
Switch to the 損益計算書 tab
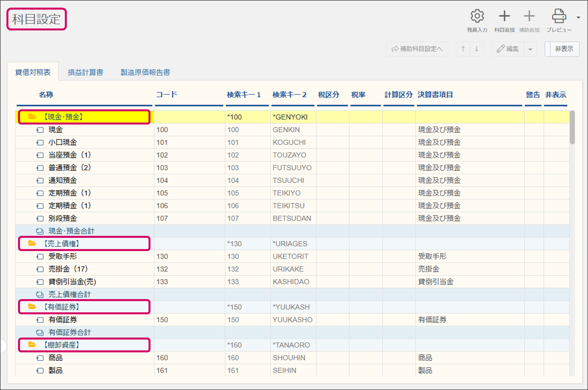(x=85, y=72)
